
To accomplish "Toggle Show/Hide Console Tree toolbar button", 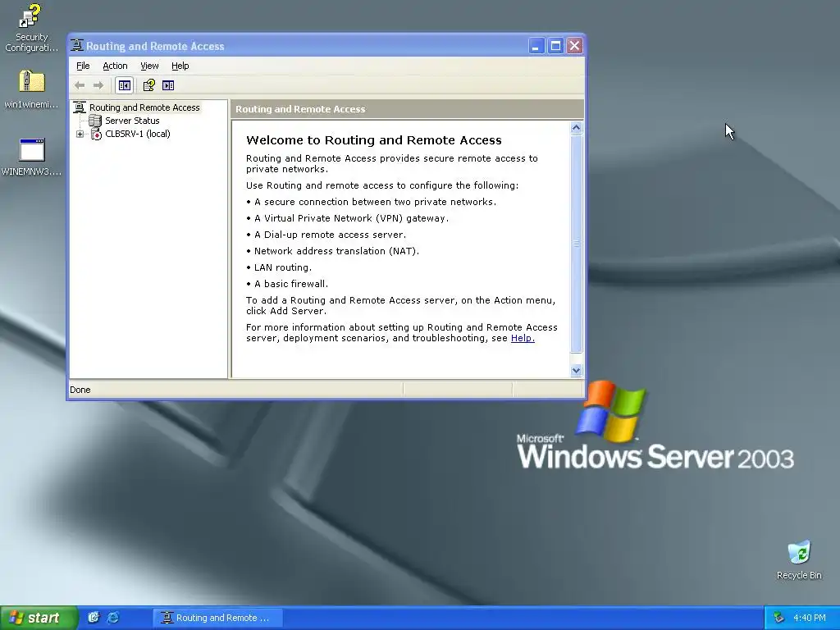I will click(125, 85).
